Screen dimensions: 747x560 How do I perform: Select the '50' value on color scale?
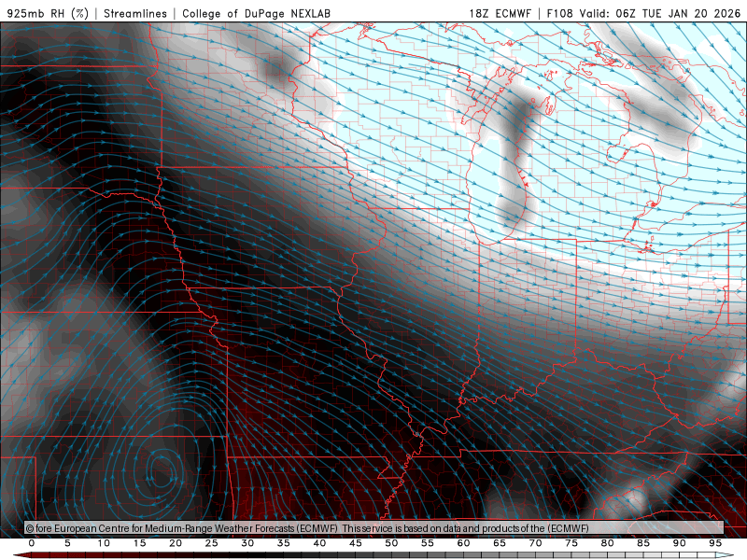pyautogui.click(x=391, y=543)
